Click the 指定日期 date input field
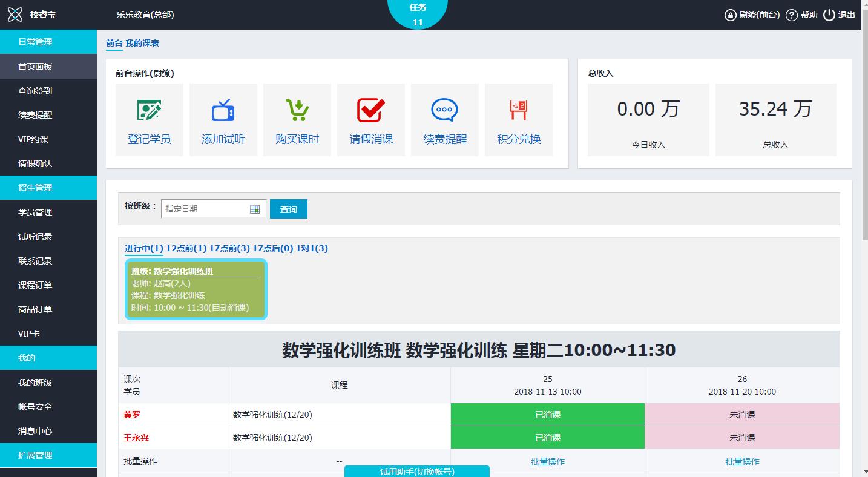868x477 pixels. click(x=206, y=209)
